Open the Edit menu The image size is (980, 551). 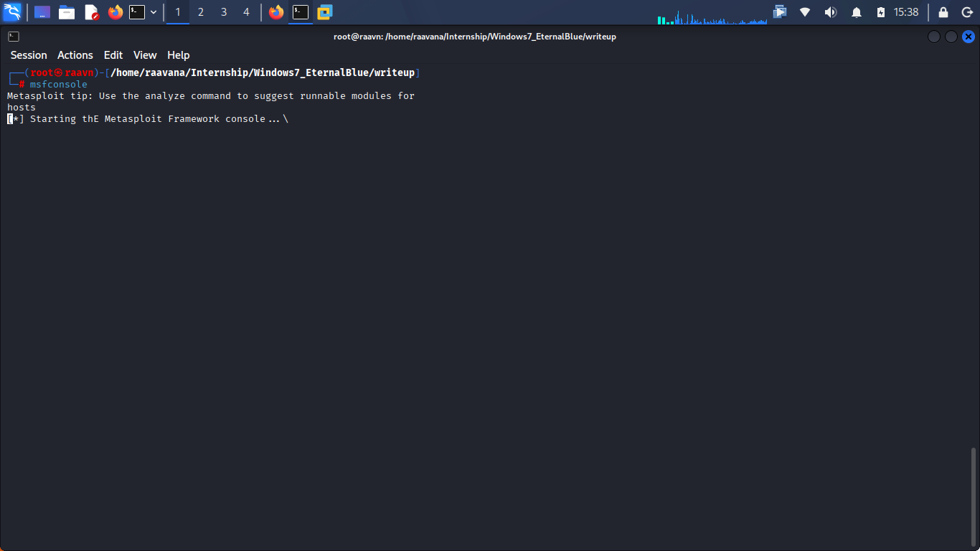[x=113, y=55]
